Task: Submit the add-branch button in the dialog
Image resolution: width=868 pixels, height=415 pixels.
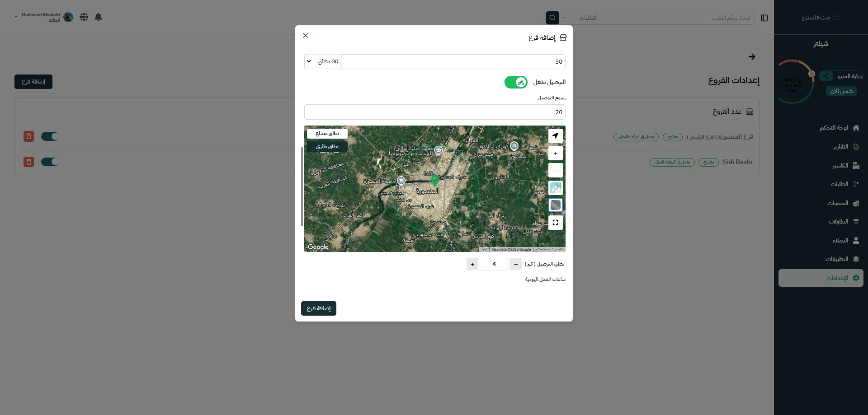Action: tap(318, 308)
